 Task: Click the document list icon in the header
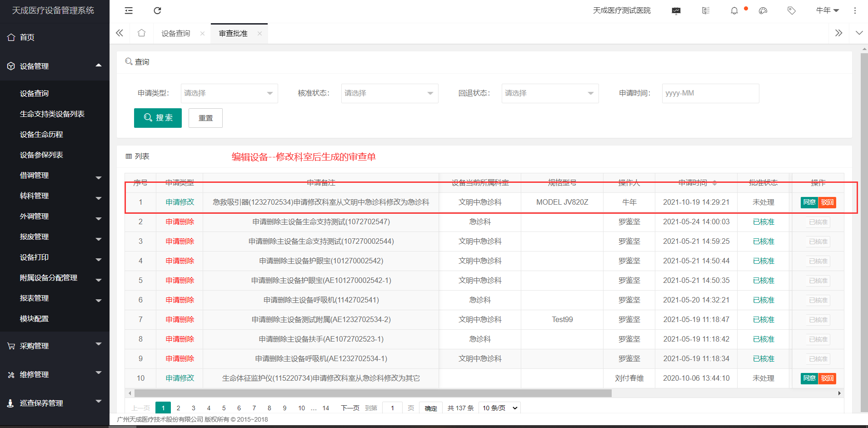tap(705, 10)
